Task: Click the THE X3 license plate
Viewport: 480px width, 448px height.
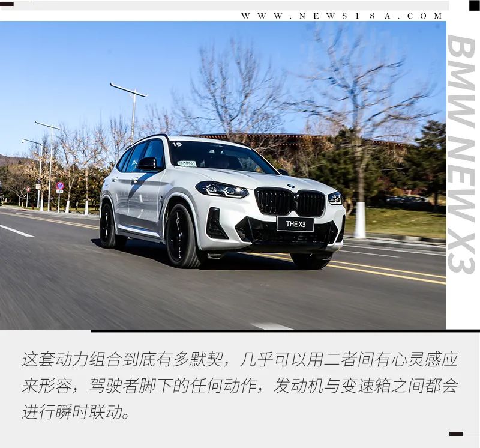Action: pos(295,224)
